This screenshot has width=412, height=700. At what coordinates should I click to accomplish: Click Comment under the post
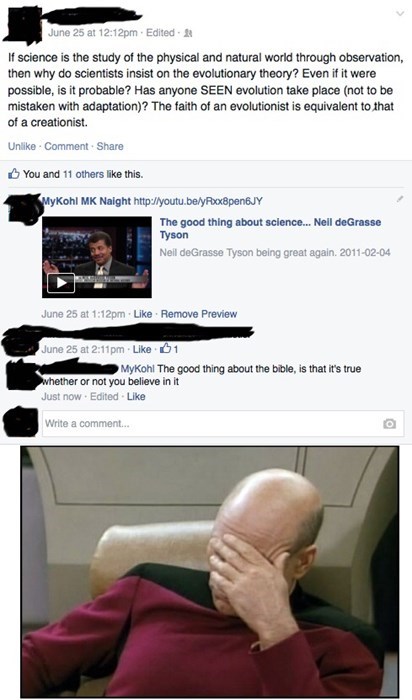[x=66, y=146]
